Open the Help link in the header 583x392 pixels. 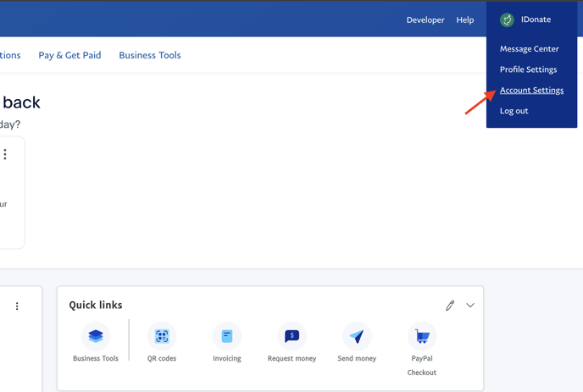[465, 19]
